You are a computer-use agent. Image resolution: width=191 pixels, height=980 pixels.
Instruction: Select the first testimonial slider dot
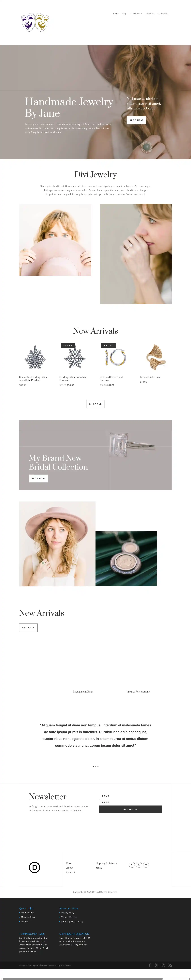point(93,766)
